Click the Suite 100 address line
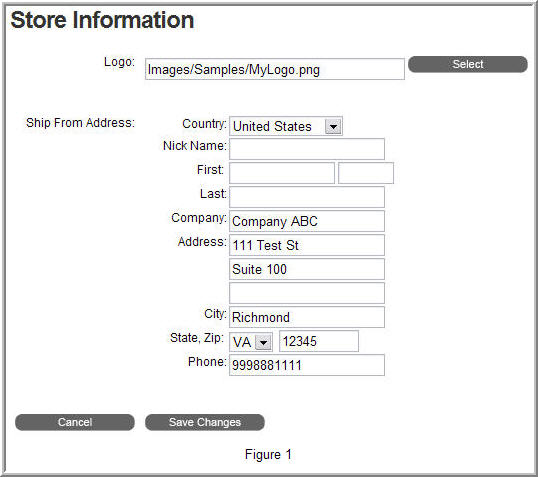Viewport: 538px width, 477px height. pos(307,269)
